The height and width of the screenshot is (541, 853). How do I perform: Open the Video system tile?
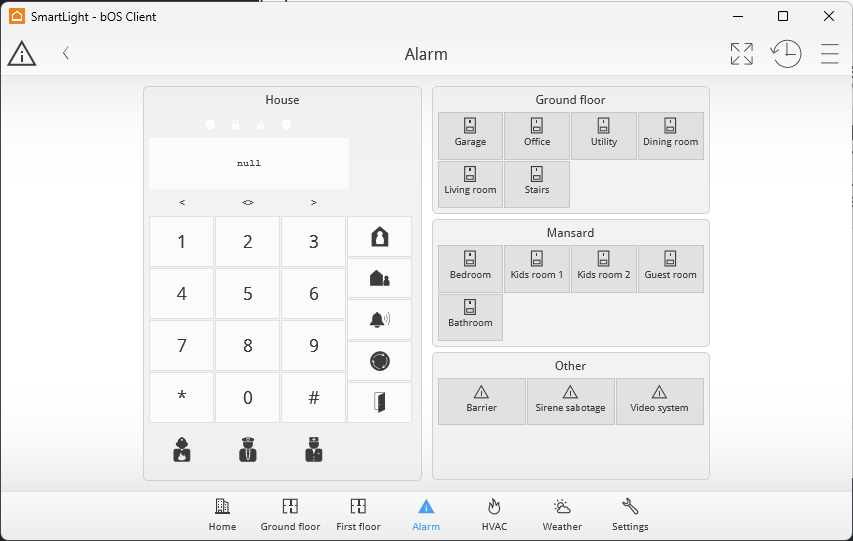coord(659,402)
